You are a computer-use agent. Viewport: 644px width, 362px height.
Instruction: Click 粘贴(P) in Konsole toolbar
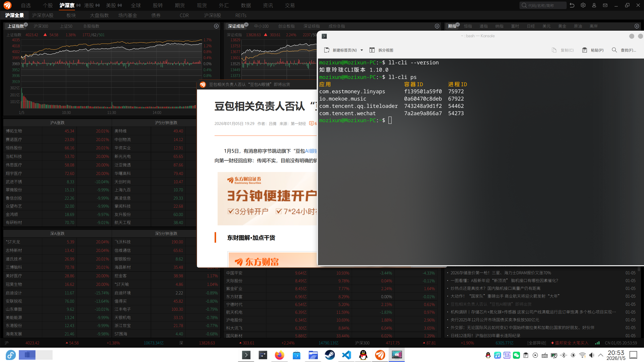pos(593,50)
